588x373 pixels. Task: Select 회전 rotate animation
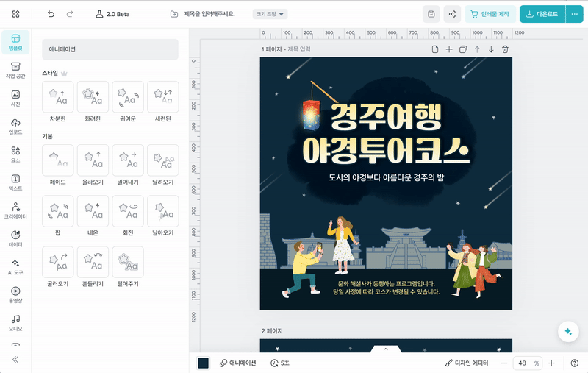(x=128, y=211)
